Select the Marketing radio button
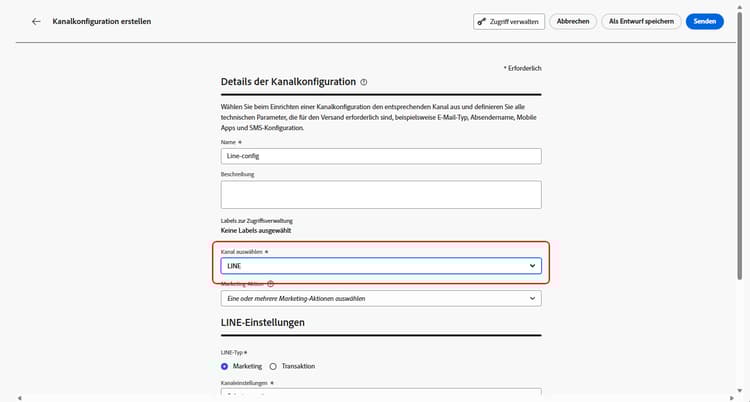The image size is (750, 402). coord(224,366)
